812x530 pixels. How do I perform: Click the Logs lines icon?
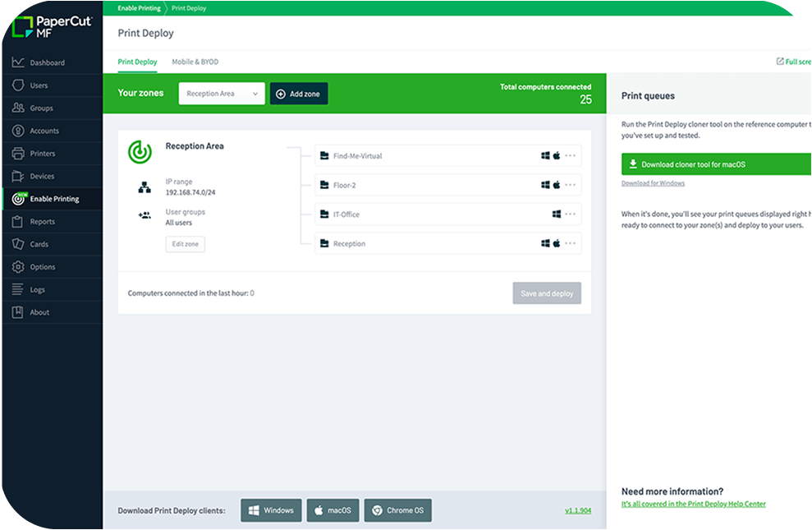coord(17,289)
